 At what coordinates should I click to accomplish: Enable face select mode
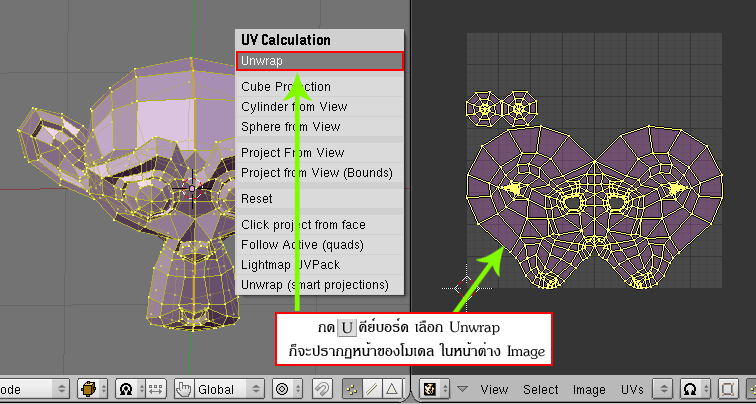coord(392,389)
